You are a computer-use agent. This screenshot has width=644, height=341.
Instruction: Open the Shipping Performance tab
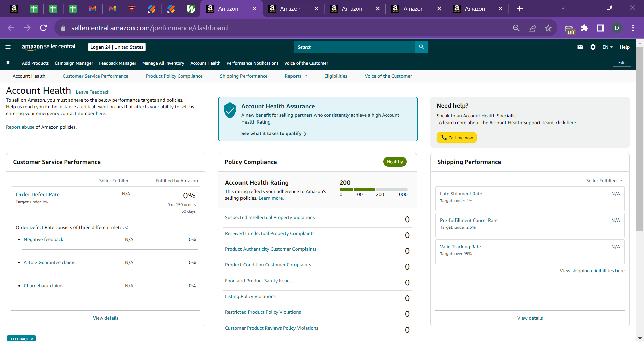click(x=244, y=76)
